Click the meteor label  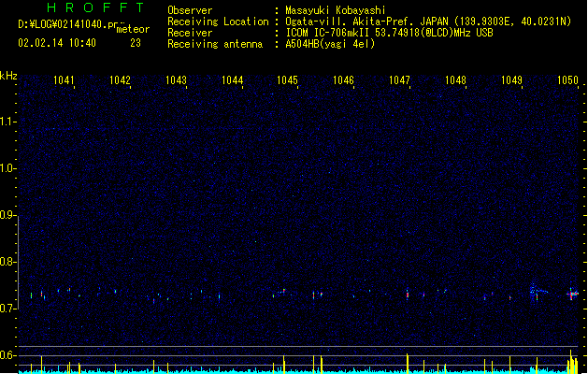(x=133, y=29)
